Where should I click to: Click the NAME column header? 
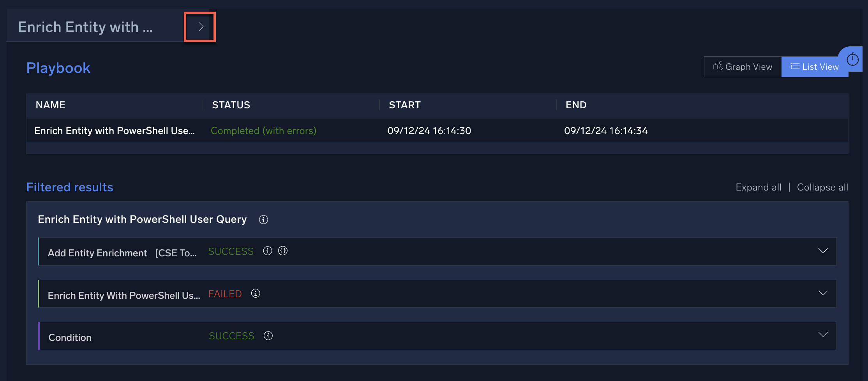click(x=50, y=105)
